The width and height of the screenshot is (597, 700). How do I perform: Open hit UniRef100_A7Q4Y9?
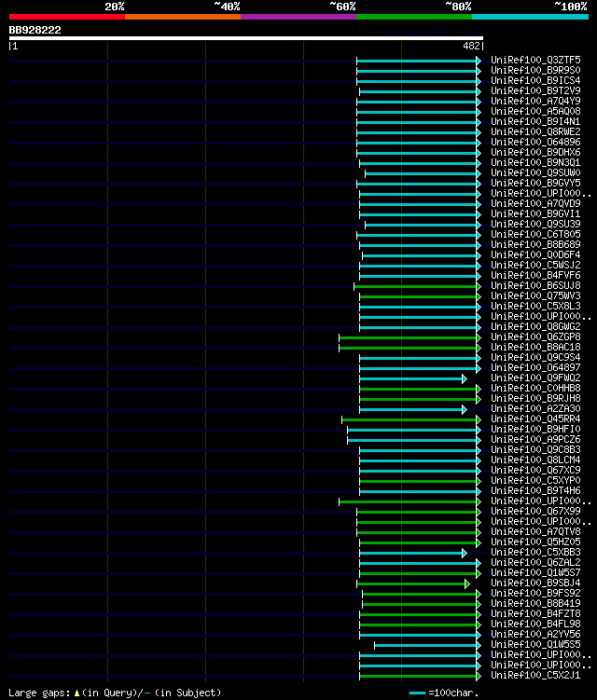click(x=535, y=101)
